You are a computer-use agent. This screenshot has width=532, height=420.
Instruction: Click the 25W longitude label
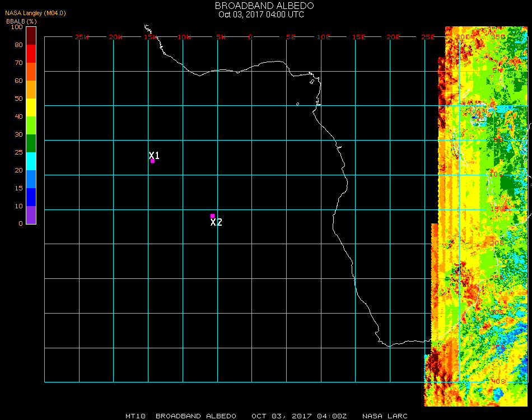[82, 37]
